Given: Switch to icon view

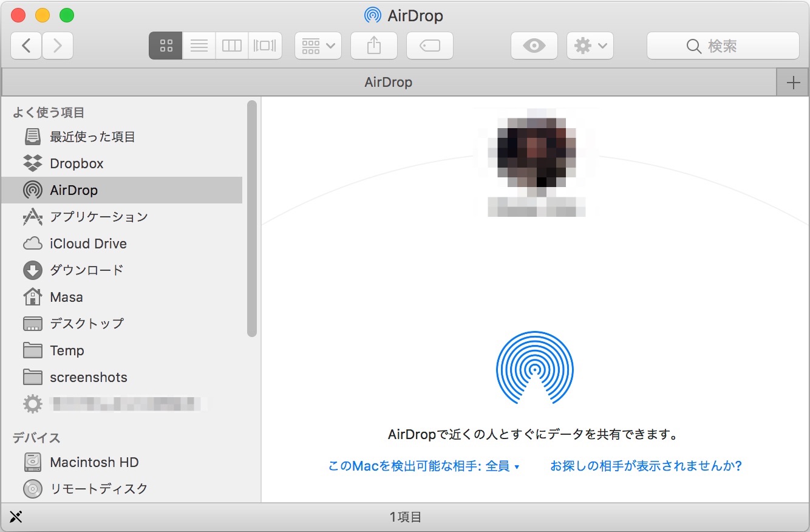Looking at the screenshot, I should click(x=166, y=46).
